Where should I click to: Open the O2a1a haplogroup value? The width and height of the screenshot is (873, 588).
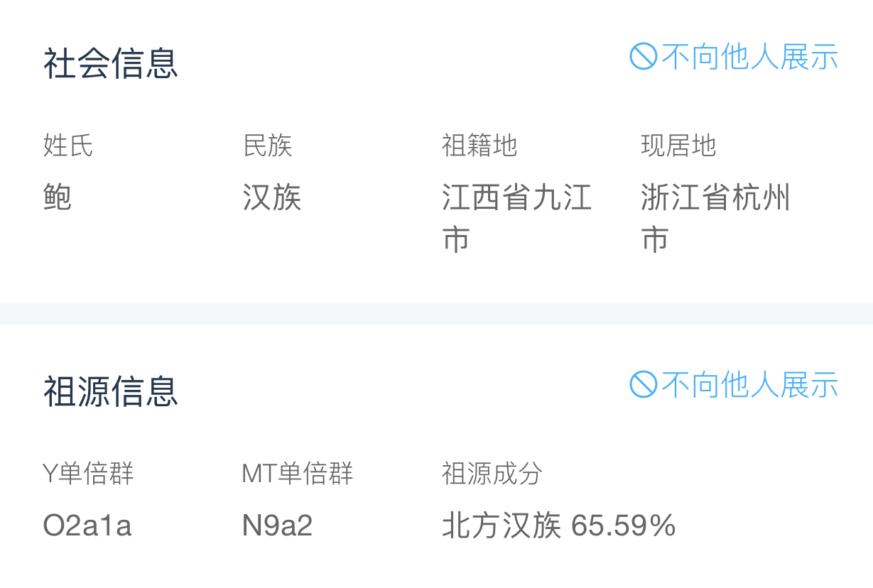87,526
